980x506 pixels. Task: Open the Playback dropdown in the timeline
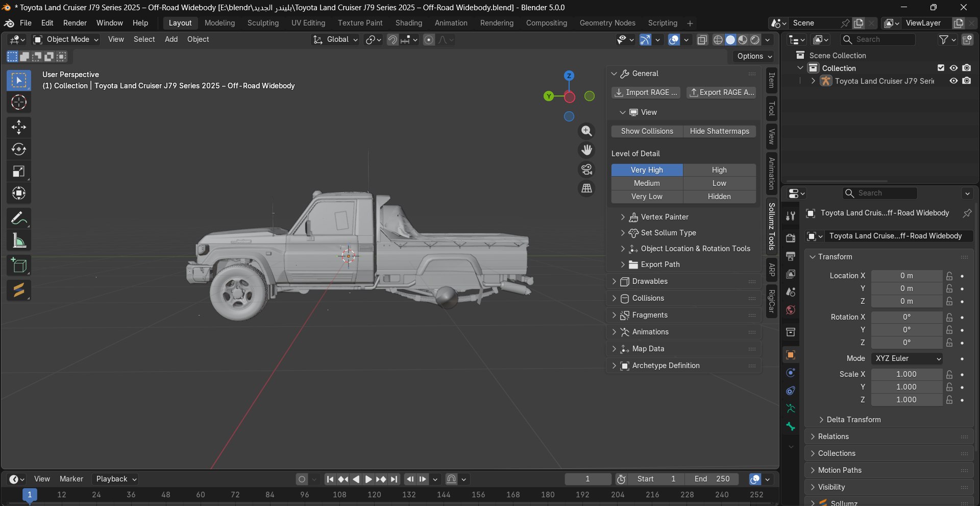pyautogui.click(x=116, y=479)
